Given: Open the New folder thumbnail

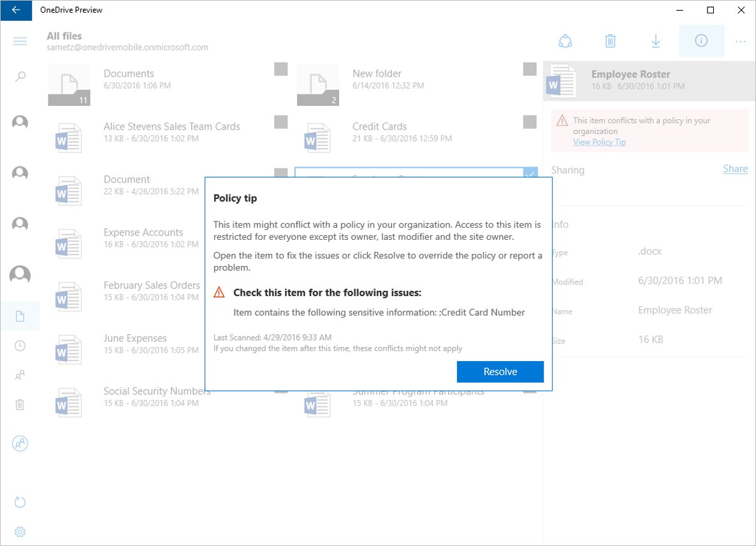Looking at the screenshot, I should (x=317, y=85).
